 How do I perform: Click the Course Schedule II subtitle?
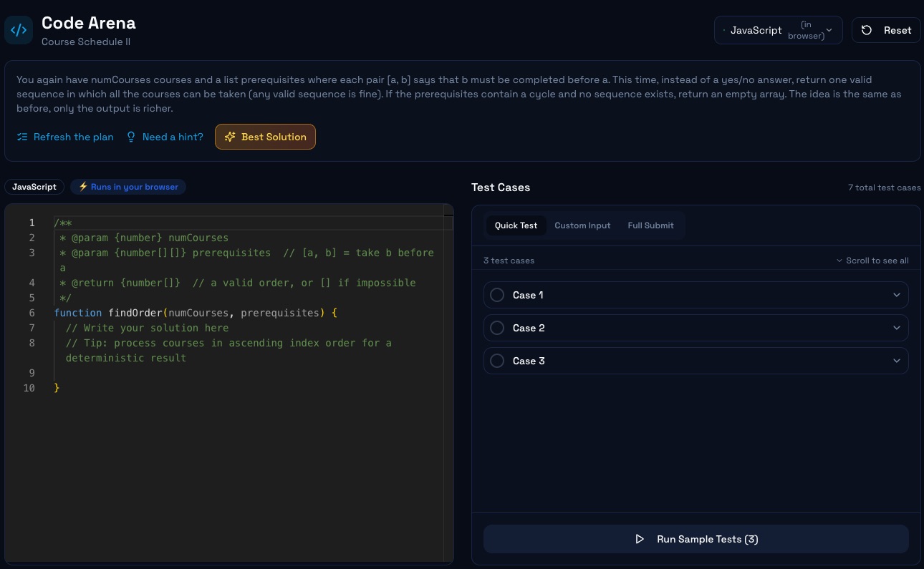[x=86, y=42]
